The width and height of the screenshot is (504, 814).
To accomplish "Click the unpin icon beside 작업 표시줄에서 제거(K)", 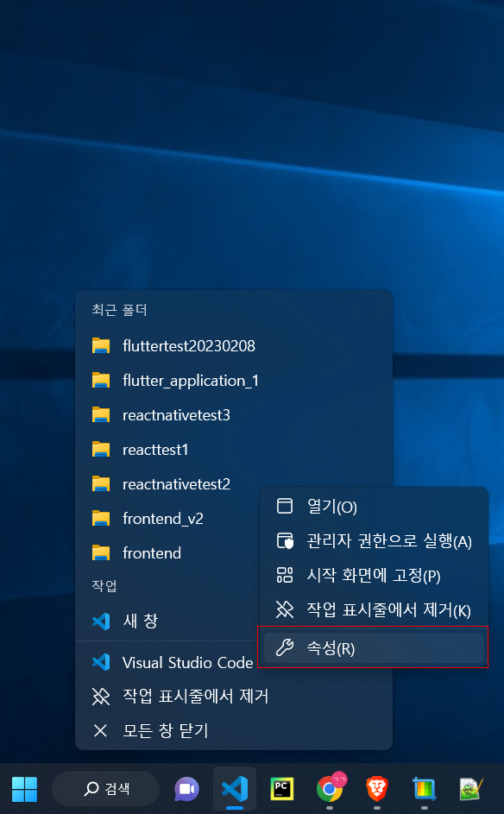I will [285, 609].
